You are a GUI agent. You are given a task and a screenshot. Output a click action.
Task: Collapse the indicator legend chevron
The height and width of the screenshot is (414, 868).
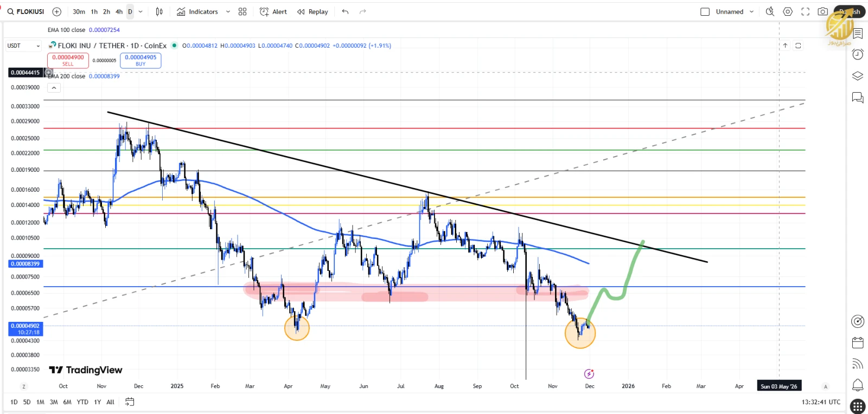[x=54, y=88]
